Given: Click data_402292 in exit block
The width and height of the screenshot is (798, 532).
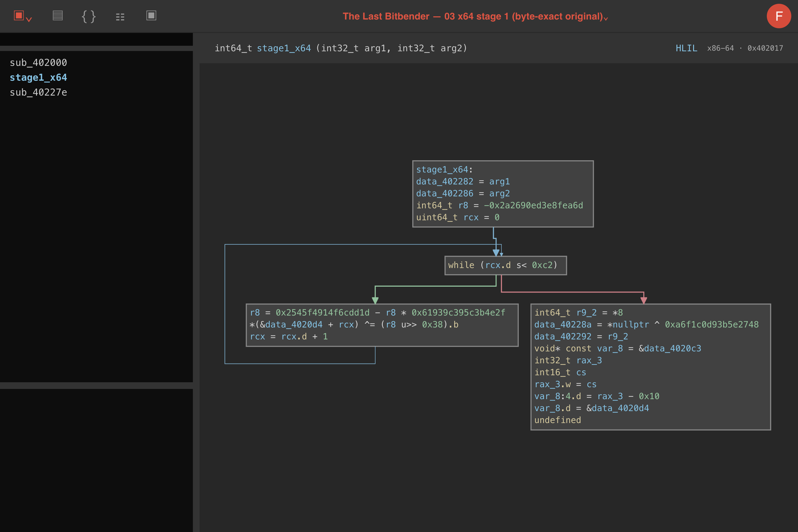Looking at the screenshot, I should tap(563, 336).
